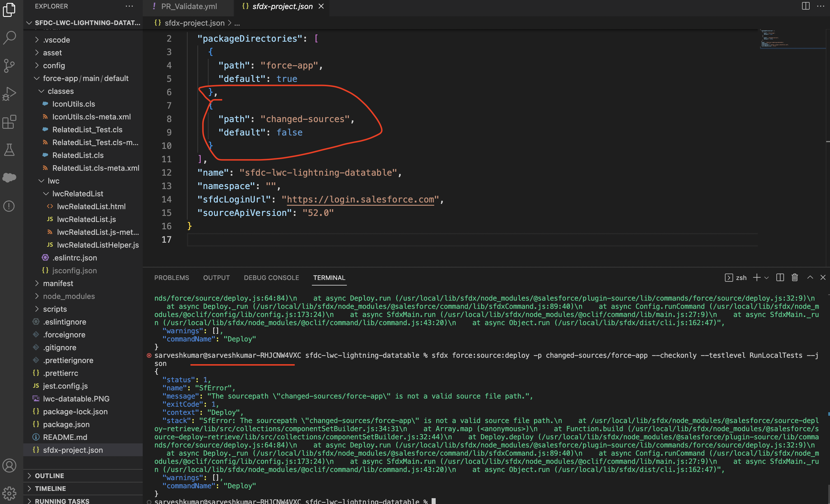Screen dimensions: 830x504
Task: Open the cloud/Remote view in activity bar
Action: [x=9, y=177]
